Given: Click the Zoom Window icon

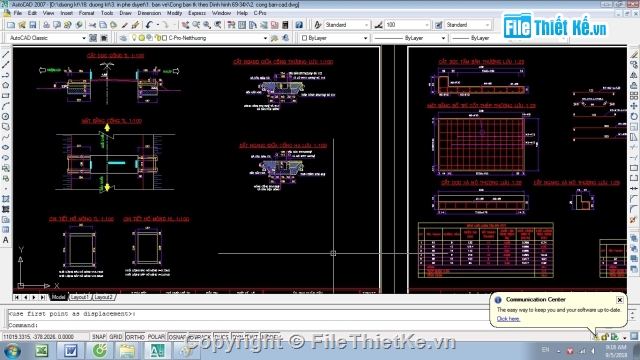Looking at the screenshot, I should click(x=207, y=25).
